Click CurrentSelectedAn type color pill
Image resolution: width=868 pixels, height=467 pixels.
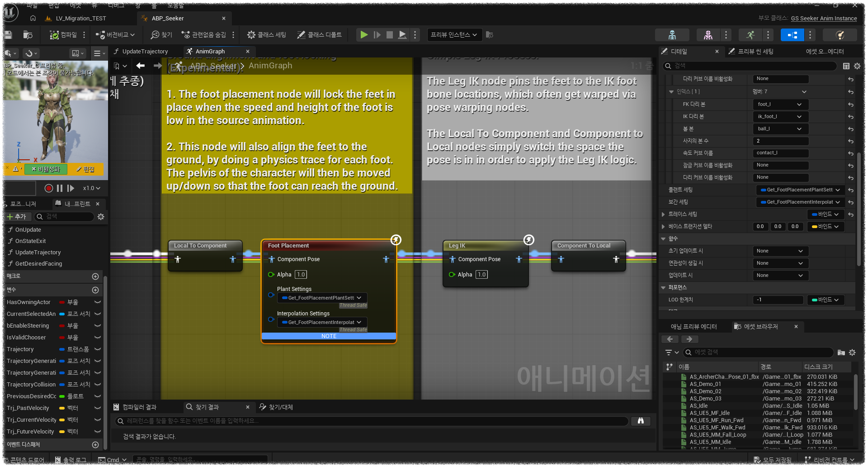point(62,314)
